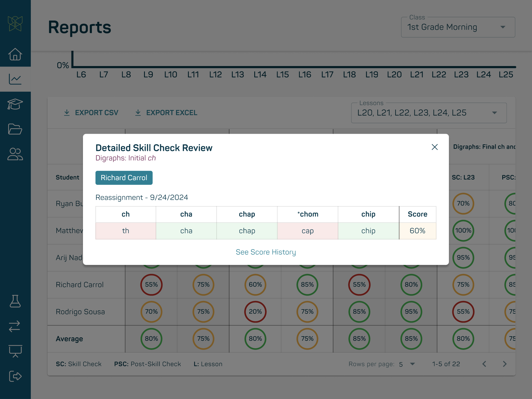
Task: Open the Class dropdown showing 1st Grade Morning
Action: (457, 27)
